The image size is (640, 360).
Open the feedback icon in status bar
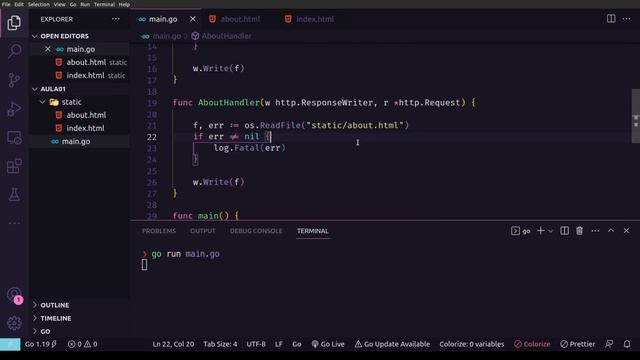(609, 344)
